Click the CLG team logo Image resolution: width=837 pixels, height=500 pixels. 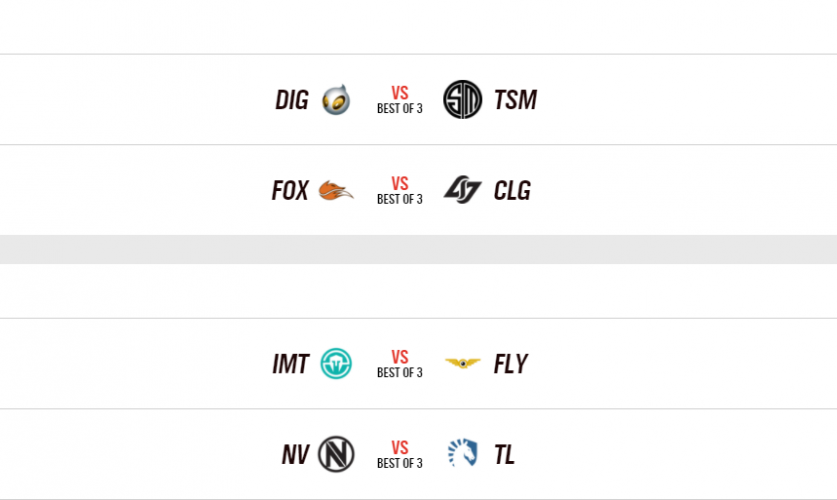(x=462, y=190)
